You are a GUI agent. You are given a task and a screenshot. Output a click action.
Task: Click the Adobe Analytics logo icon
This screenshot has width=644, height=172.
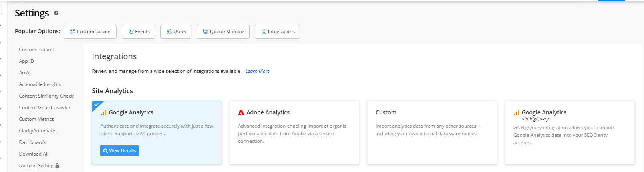(x=241, y=113)
